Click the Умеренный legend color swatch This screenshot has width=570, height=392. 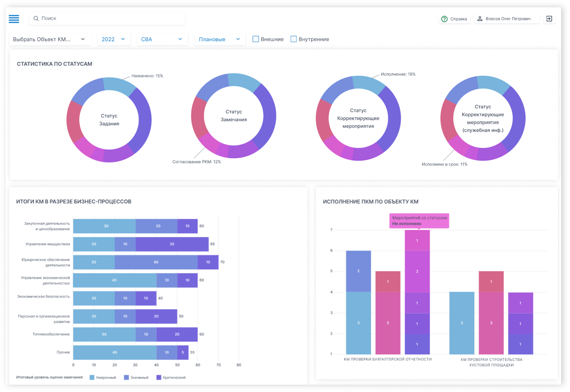(x=92, y=377)
